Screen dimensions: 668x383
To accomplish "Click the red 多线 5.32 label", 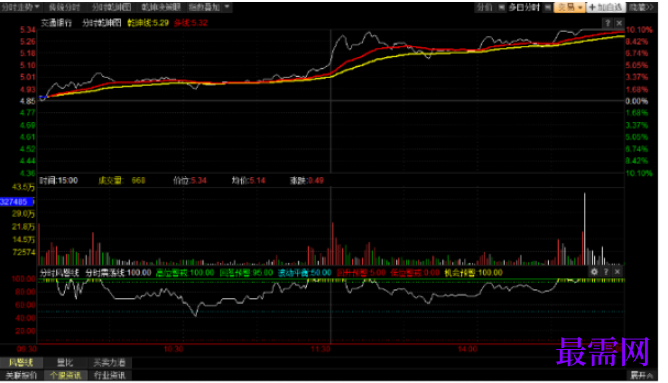I will pyautogui.click(x=191, y=23).
